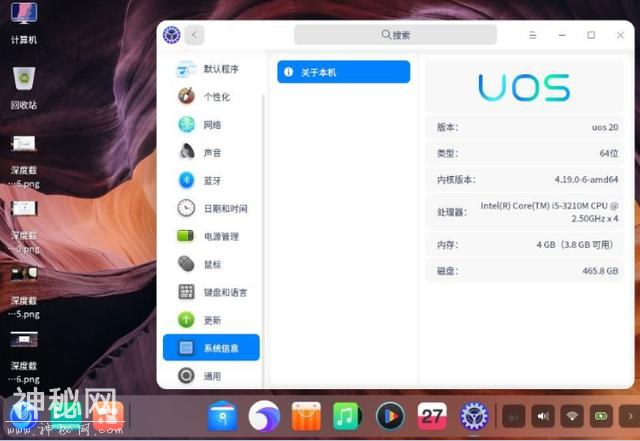Select the screenshot file ending in 5.png

pyautogui.click(x=24, y=292)
